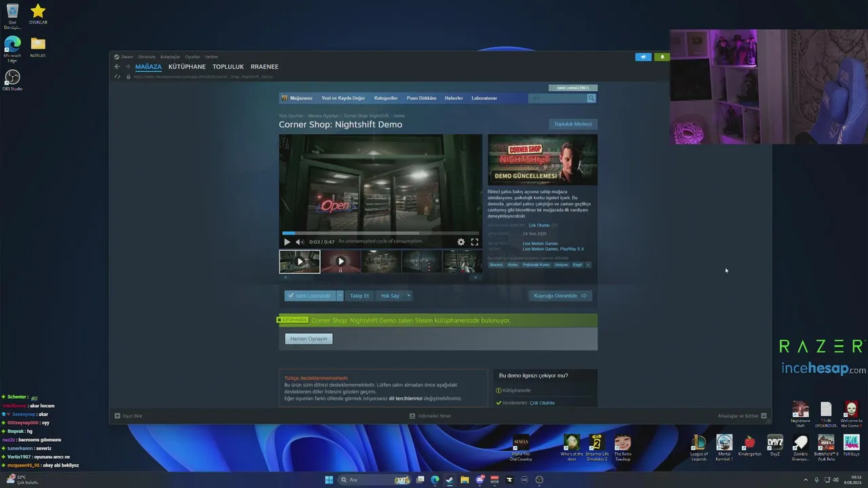Open Haberler in store navigation
868x488 pixels.
[x=454, y=98]
